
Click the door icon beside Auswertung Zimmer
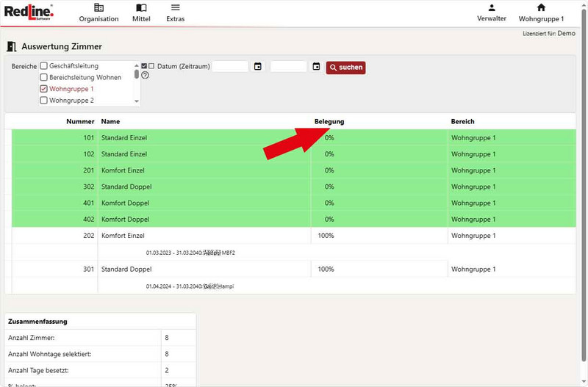click(12, 46)
